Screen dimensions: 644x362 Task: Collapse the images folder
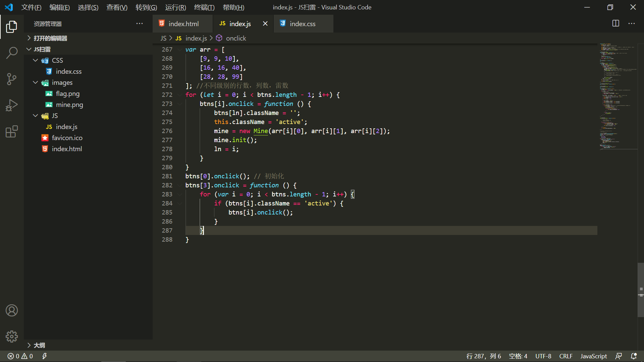coord(35,82)
